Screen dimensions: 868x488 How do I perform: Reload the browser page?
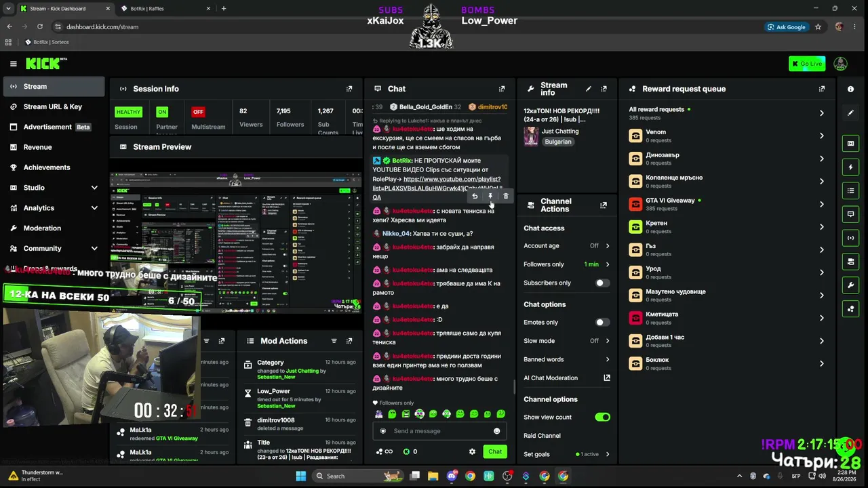pyautogui.click(x=40, y=26)
